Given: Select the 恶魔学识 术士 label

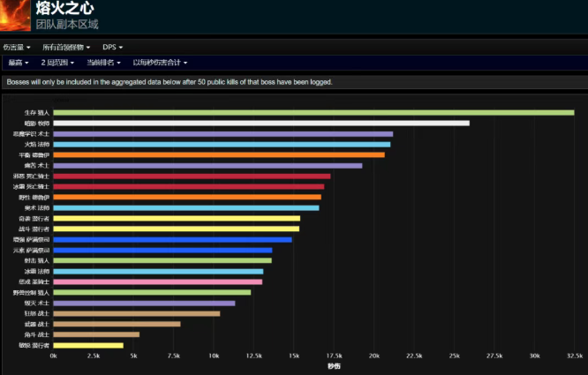Looking at the screenshot, I should pos(32,134).
